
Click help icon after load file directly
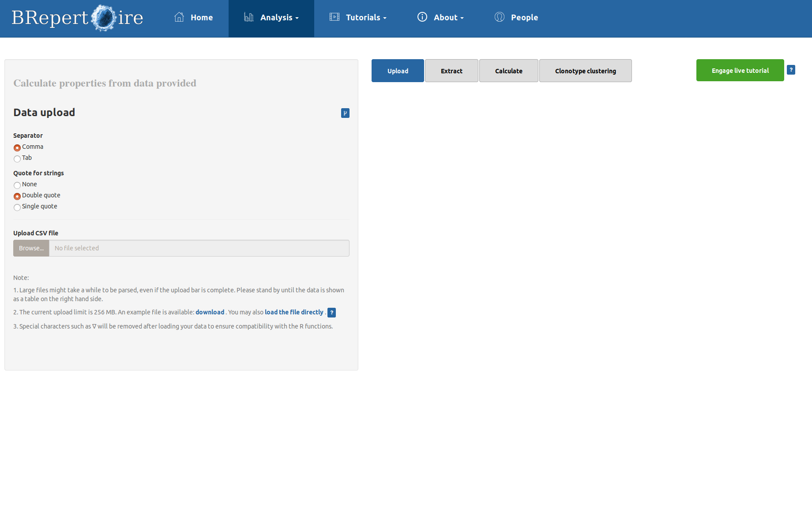332,313
